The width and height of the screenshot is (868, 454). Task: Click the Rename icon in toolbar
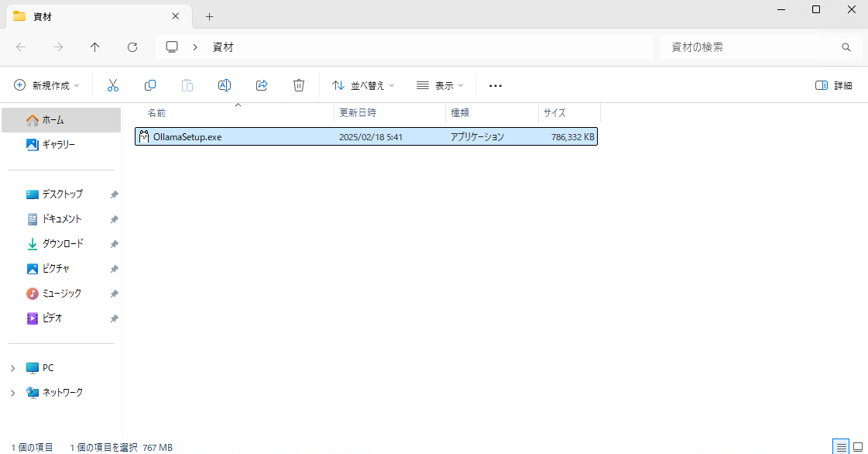click(x=225, y=85)
